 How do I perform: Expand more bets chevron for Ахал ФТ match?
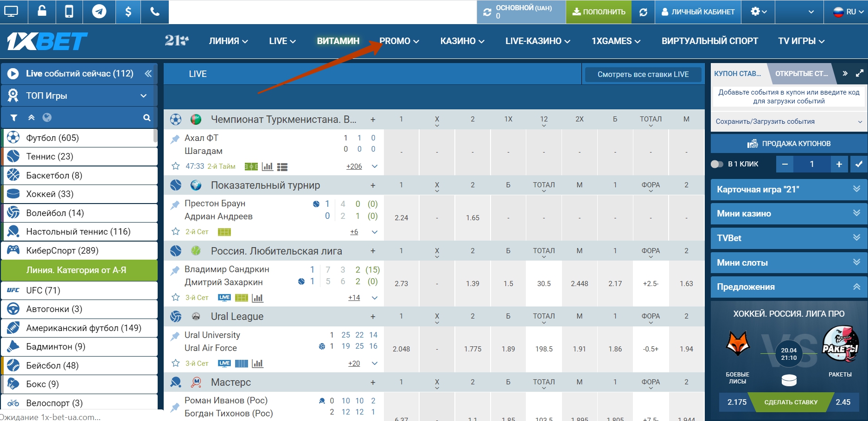point(375,166)
